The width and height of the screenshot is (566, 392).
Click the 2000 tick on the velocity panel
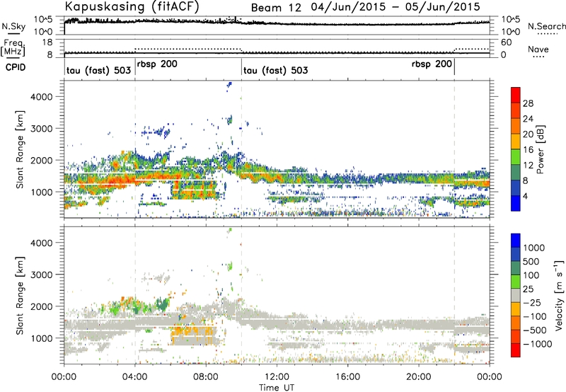(41, 306)
